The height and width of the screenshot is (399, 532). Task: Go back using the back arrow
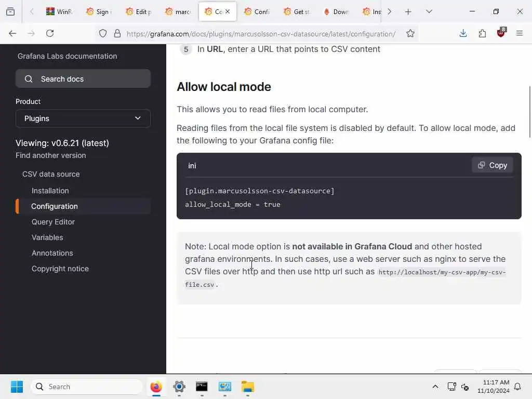[x=12, y=33]
